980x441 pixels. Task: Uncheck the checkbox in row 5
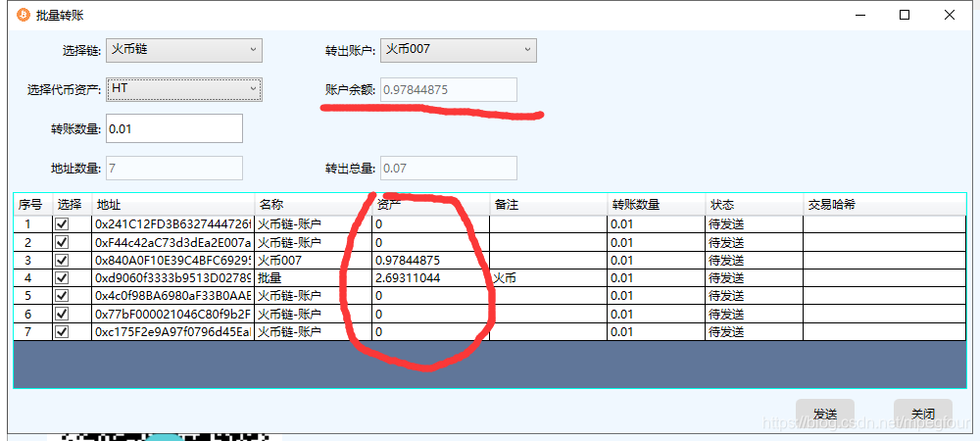pos(62,295)
